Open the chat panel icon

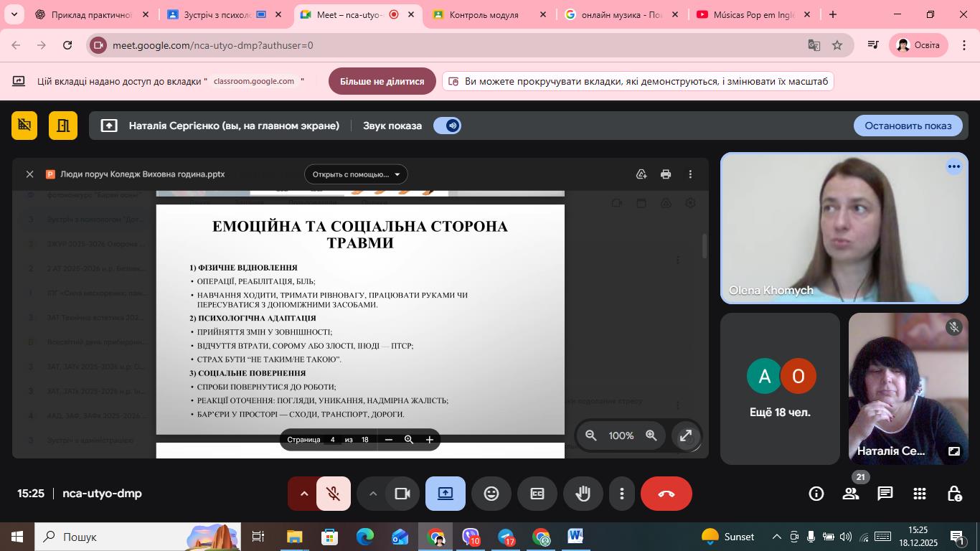pos(885,494)
